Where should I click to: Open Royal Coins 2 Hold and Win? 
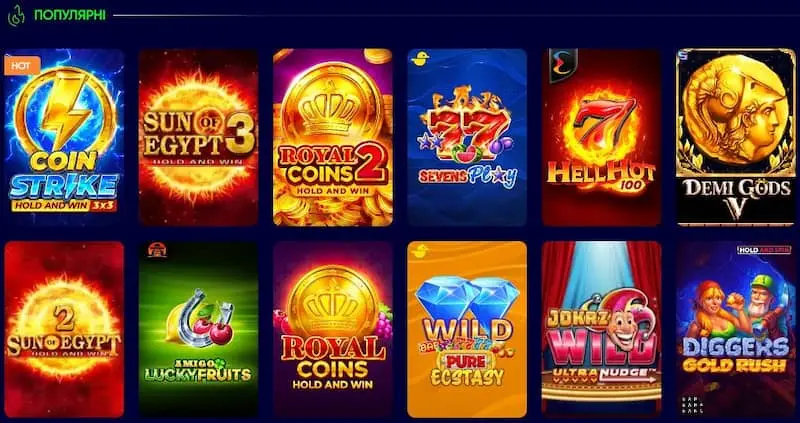pyautogui.click(x=333, y=137)
